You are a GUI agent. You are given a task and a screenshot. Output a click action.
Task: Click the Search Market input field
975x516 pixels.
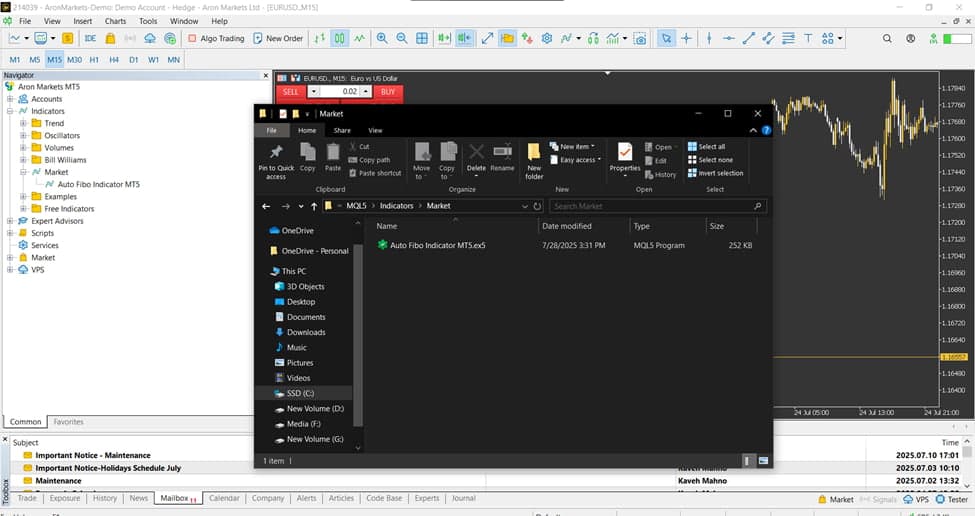[x=655, y=206]
